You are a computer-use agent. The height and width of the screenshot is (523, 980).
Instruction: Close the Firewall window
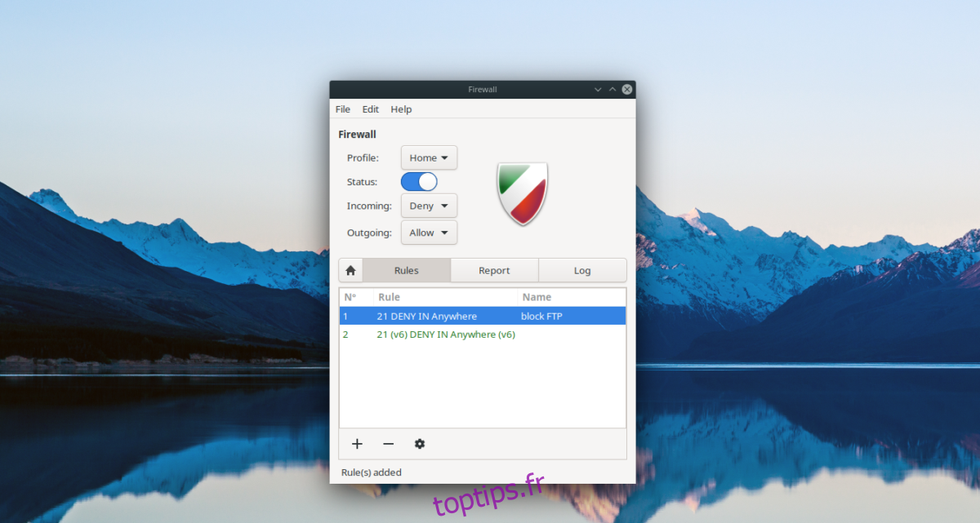pos(627,89)
